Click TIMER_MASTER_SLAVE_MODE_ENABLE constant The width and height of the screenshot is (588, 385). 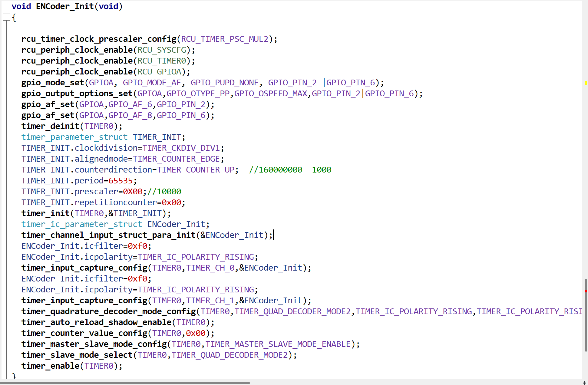pyautogui.click(x=278, y=344)
